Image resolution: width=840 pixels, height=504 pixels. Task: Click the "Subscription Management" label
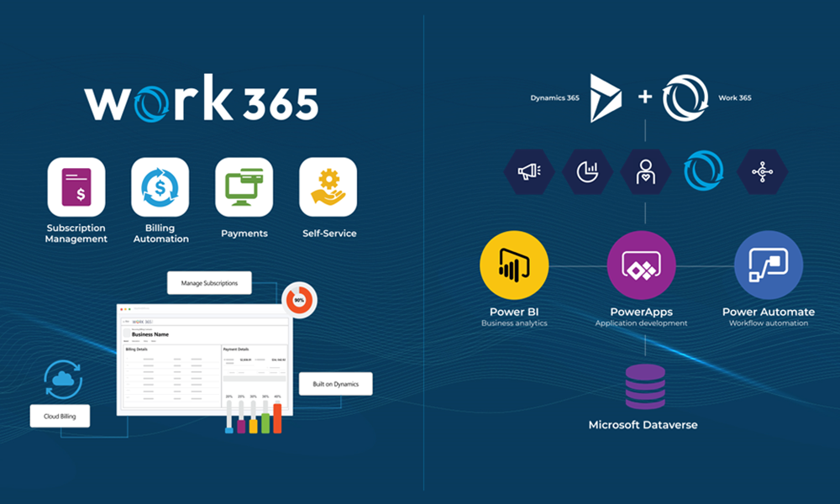point(76,234)
